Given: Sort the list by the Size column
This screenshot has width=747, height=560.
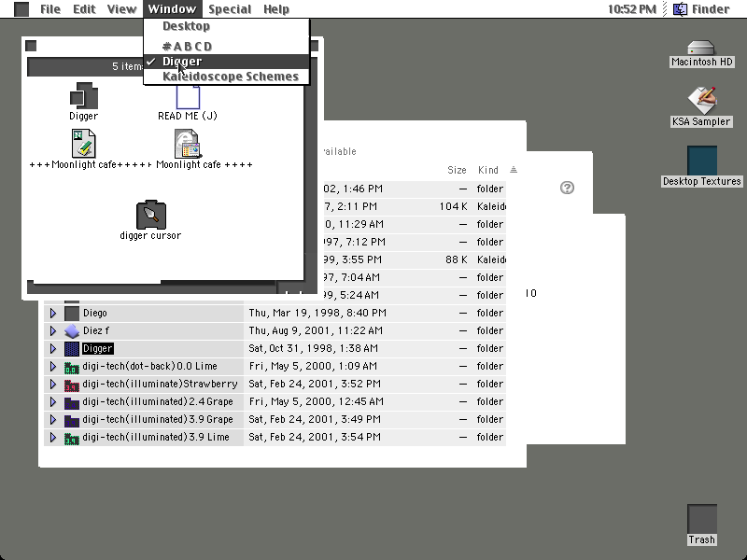Looking at the screenshot, I should pos(457,170).
